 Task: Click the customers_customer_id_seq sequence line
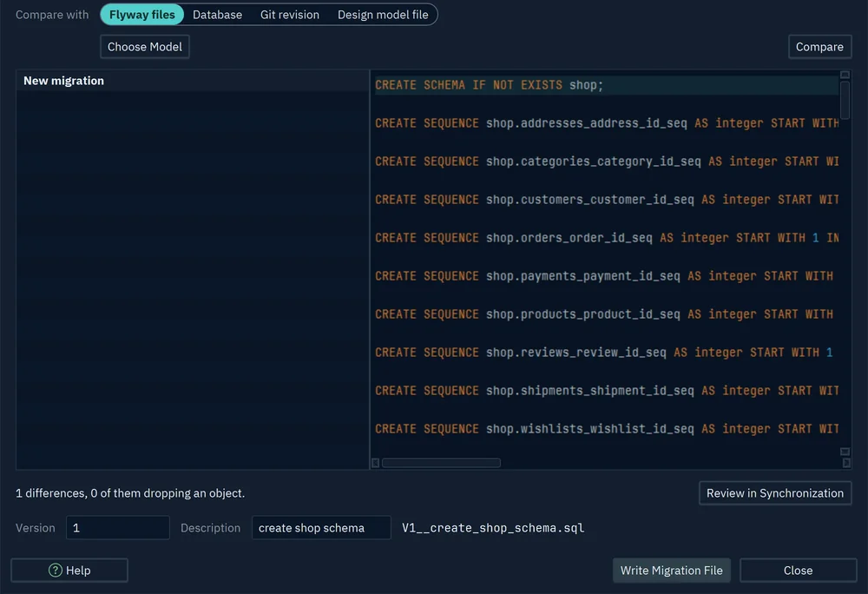[x=607, y=199]
